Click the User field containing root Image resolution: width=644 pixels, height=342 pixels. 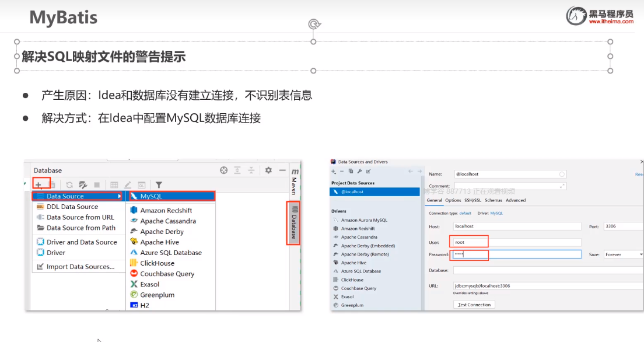517,243
